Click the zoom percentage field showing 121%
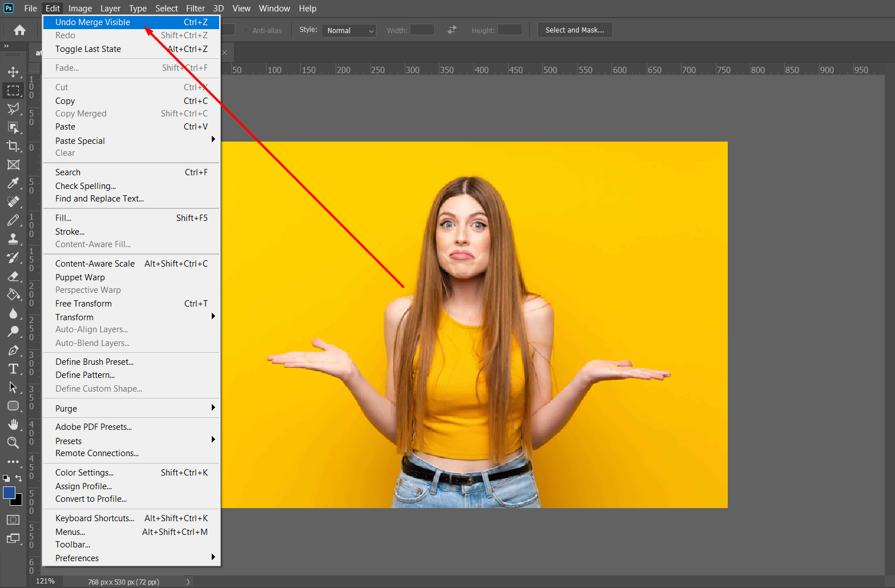895x588 pixels. click(x=46, y=581)
